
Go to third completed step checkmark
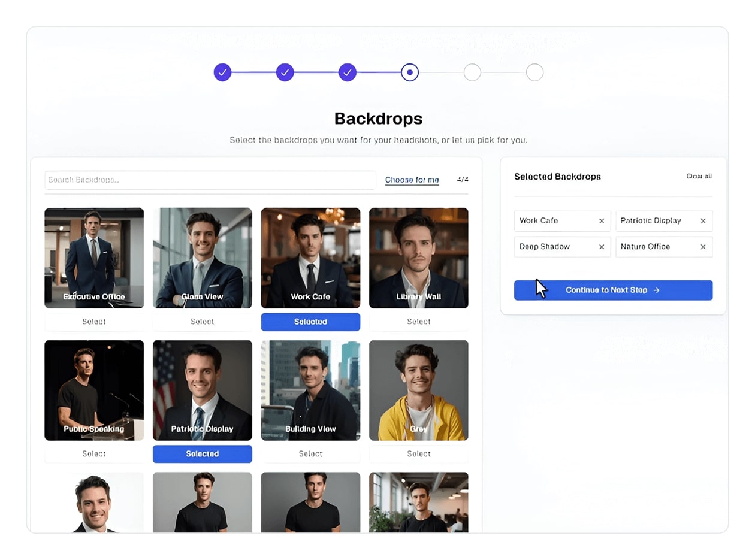pos(348,72)
